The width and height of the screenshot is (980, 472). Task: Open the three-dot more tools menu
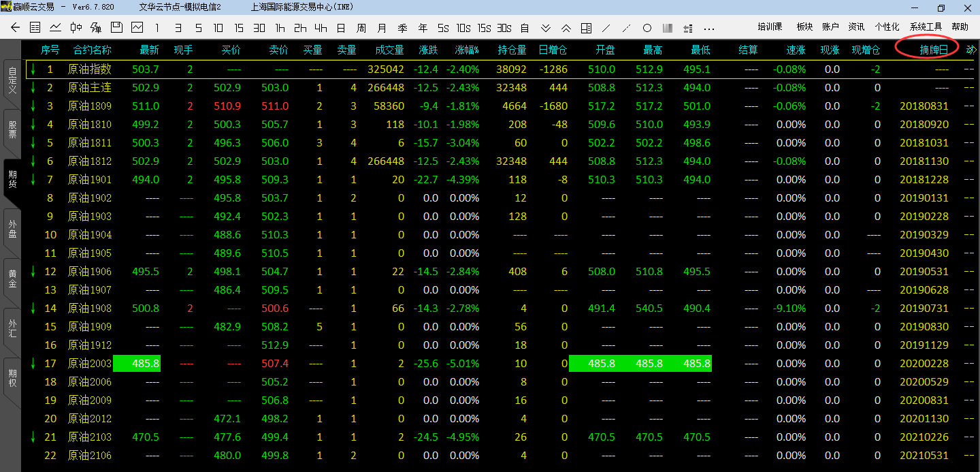coord(709,28)
